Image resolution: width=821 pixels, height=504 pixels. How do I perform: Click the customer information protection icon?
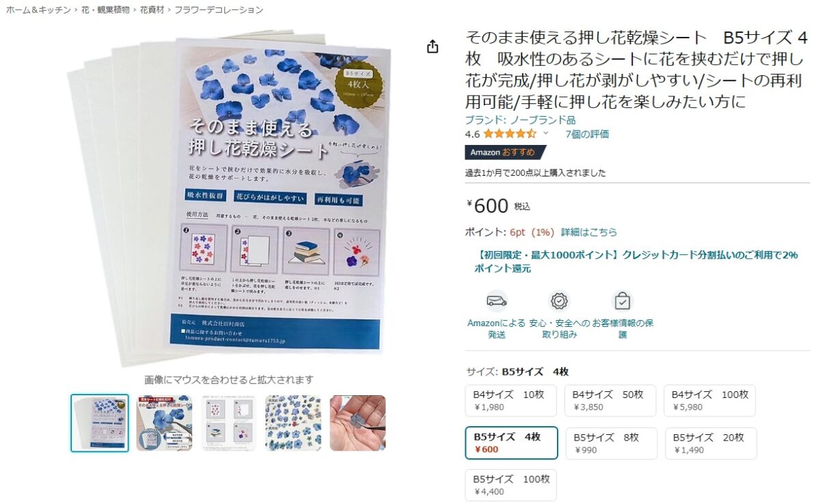coord(623,301)
